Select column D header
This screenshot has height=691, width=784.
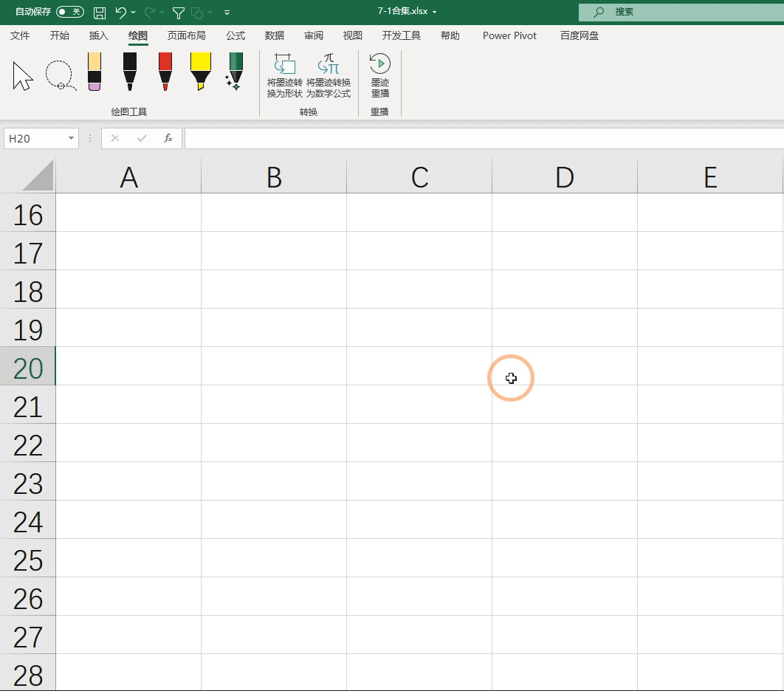pos(565,177)
